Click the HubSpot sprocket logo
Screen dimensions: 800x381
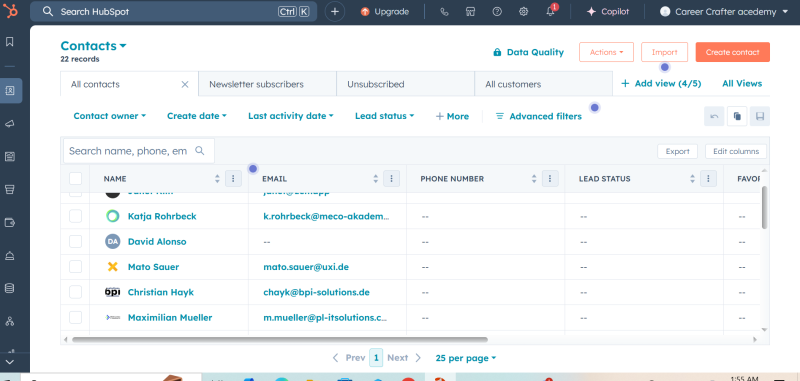[x=11, y=11]
